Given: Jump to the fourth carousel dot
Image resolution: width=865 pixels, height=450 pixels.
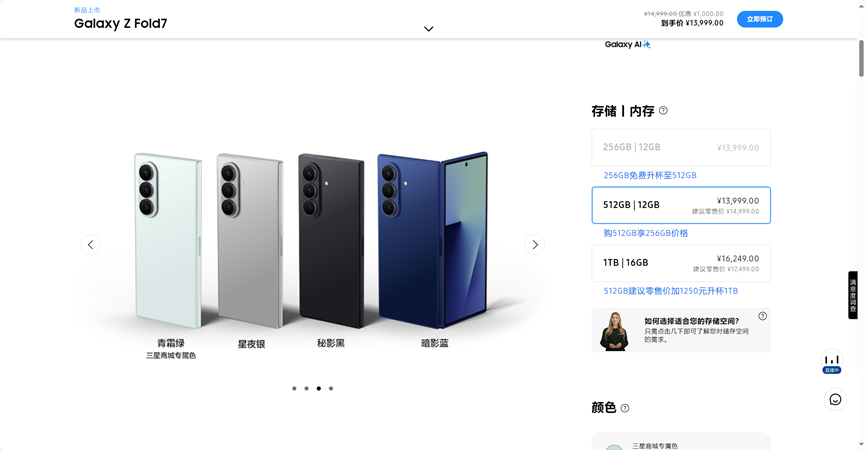Looking at the screenshot, I should point(331,388).
